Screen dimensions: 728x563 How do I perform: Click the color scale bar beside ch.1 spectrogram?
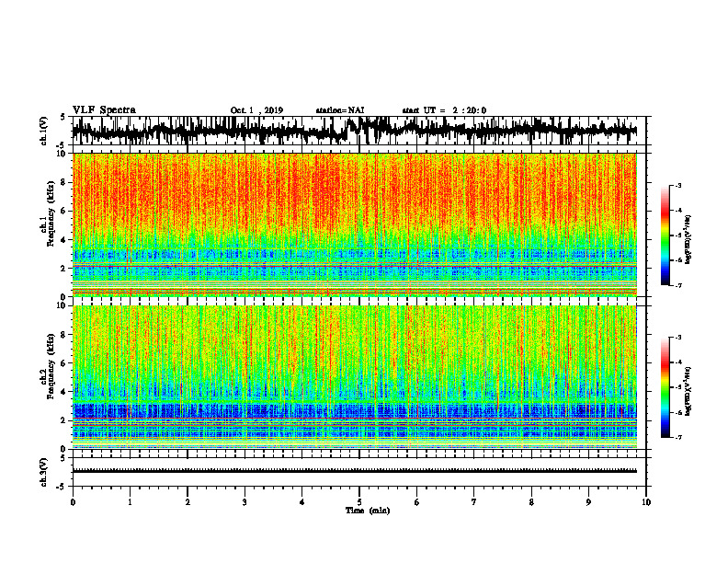pos(665,236)
